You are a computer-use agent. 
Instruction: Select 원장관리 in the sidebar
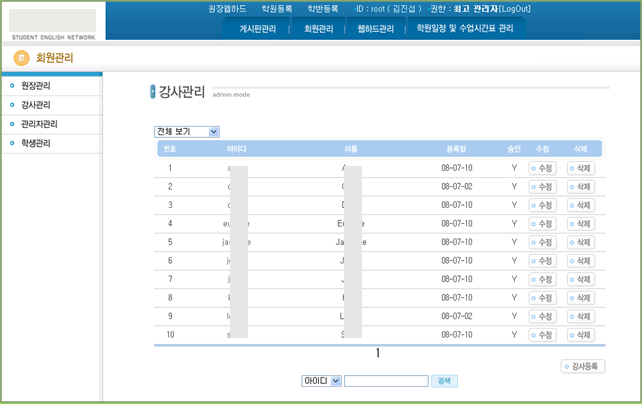point(36,86)
